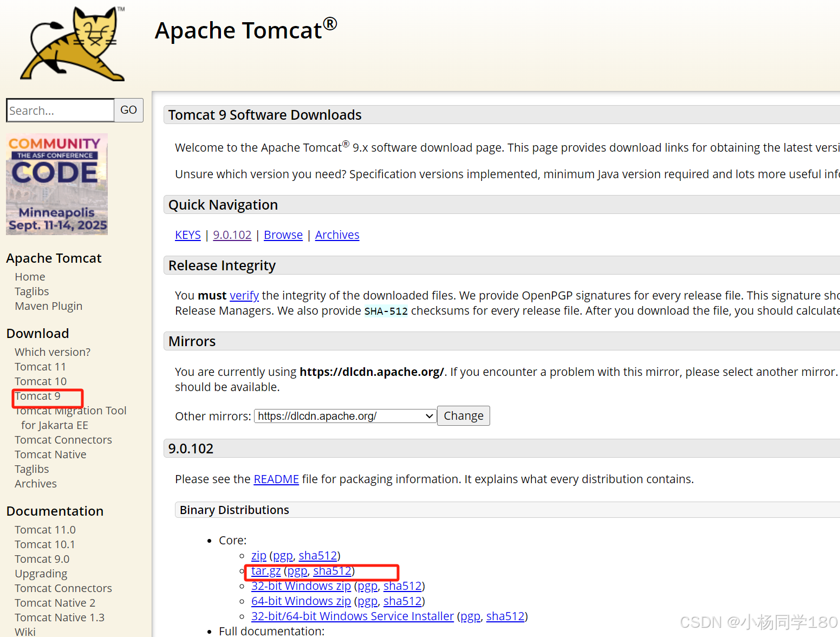Open Upgrading documentation link
Image resolution: width=840 pixels, height=637 pixels.
[x=41, y=574]
